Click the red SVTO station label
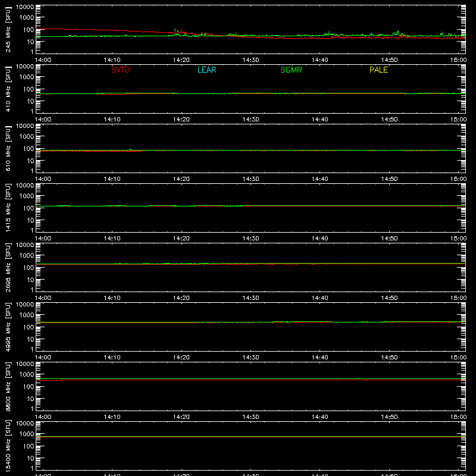Screen dimensions: 476x476 click(x=121, y=70)
